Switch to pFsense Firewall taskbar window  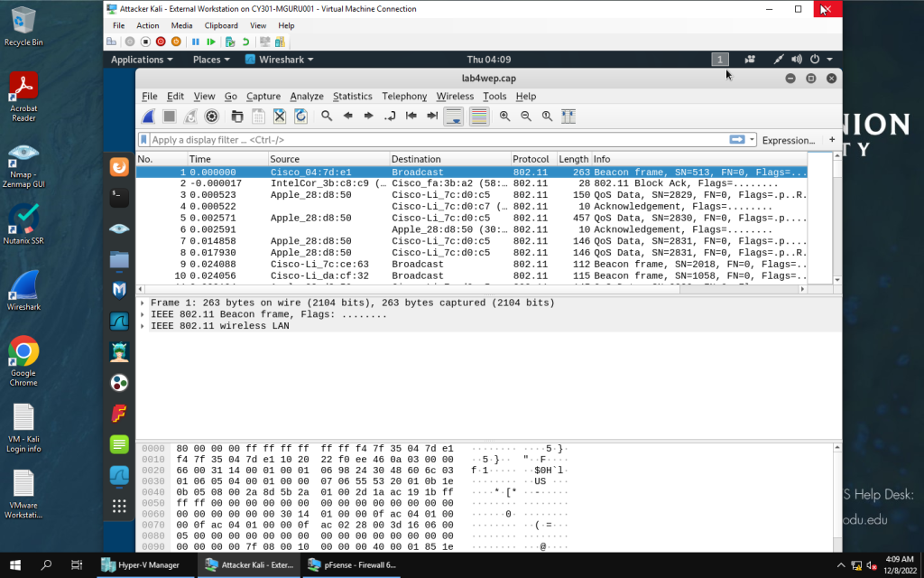[x=352, y=565]
